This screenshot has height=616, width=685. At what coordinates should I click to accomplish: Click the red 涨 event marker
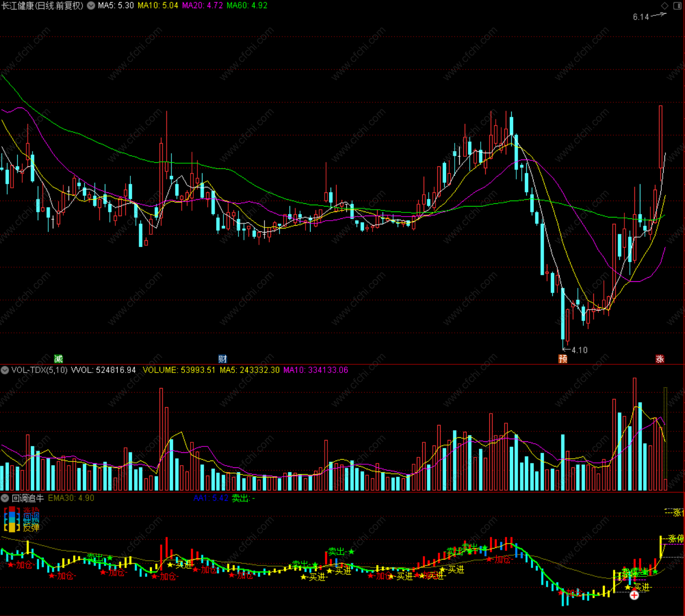click(x=660, y=359)
